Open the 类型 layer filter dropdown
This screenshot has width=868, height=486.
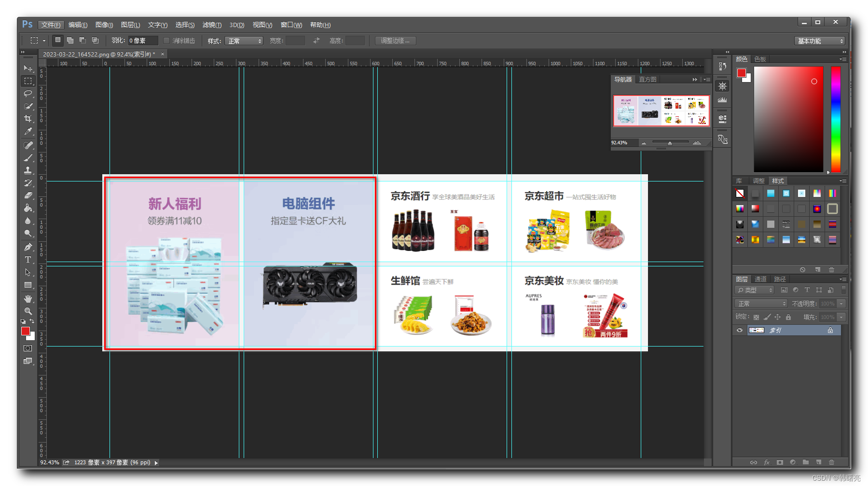pyautogui.click(x=754, y=290)
